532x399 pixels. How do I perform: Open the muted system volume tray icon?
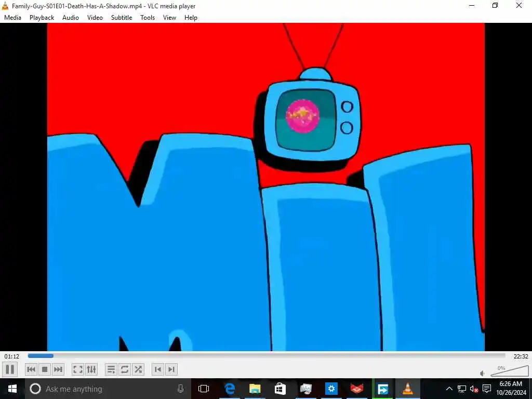(474, 389)
